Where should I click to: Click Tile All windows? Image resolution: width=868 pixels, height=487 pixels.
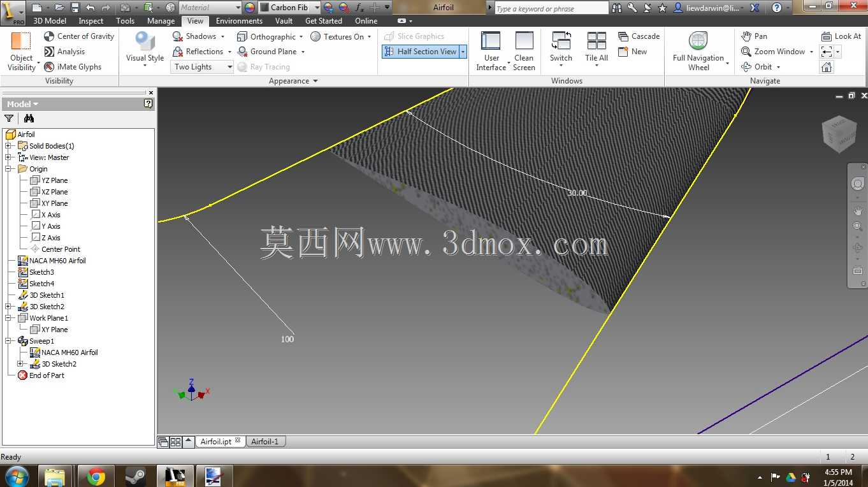click(597, 49)
